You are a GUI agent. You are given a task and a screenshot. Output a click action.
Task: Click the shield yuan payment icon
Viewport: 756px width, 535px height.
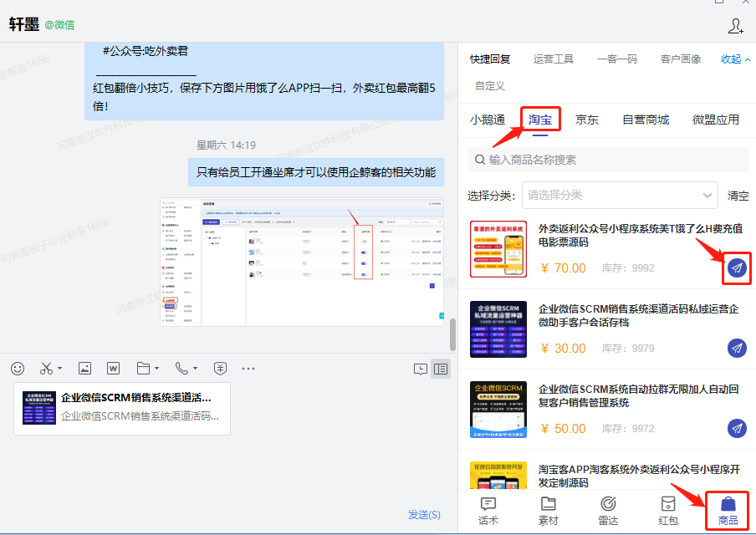coord(220,369)
